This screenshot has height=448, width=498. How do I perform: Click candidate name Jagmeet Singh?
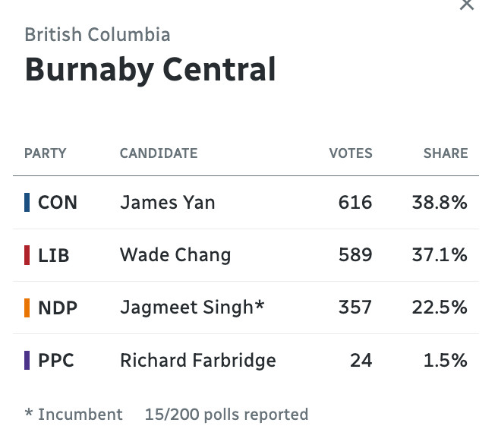(187, 308)
